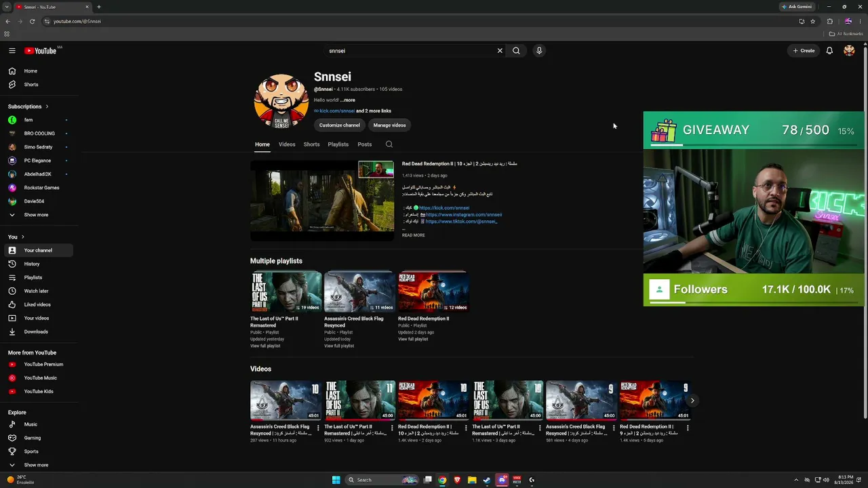Open Liked videos
The height and width of the screenshot is (488, 868).
click(38, 304)
